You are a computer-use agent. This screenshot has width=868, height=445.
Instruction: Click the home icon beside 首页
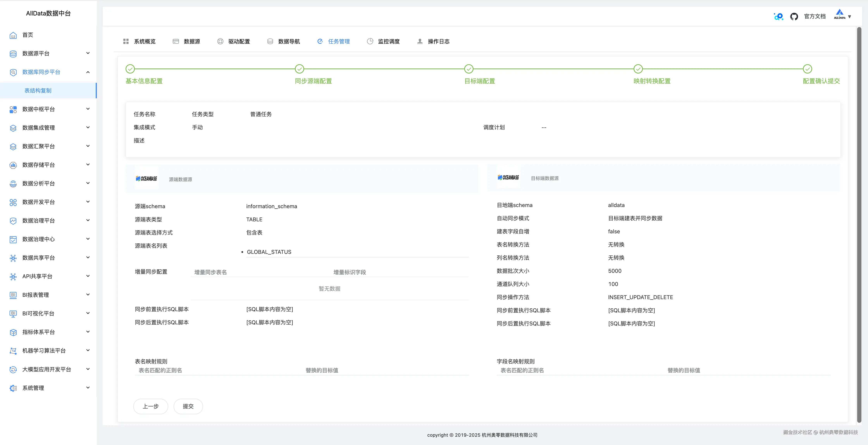click(x=13, y=35)
